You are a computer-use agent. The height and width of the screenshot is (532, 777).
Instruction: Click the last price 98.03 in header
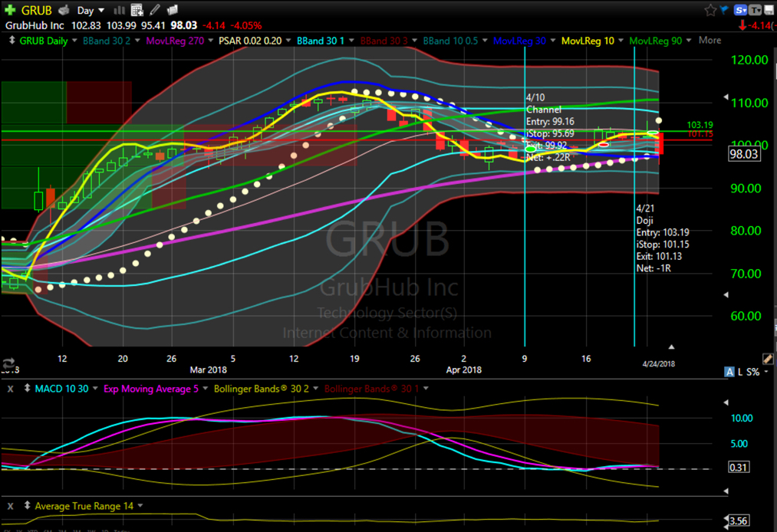[184, 25]
